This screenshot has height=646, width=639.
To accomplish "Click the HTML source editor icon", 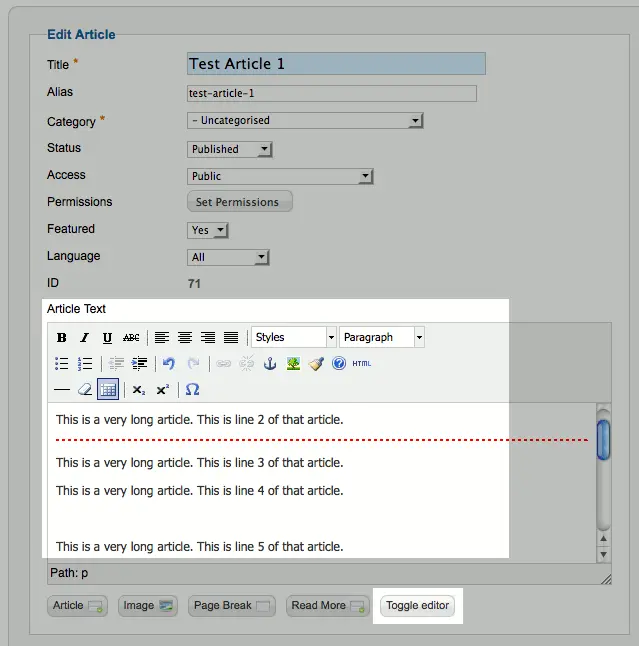I will (x=362, y=364).
